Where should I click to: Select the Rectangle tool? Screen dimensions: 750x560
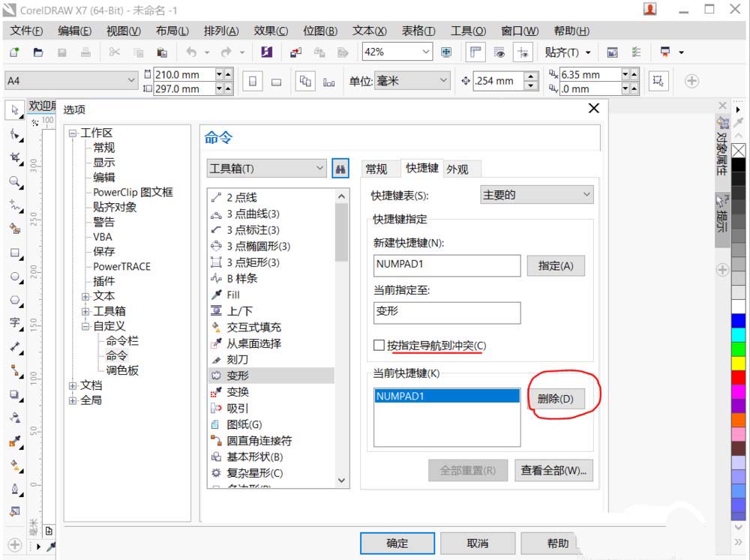(16, 253)
